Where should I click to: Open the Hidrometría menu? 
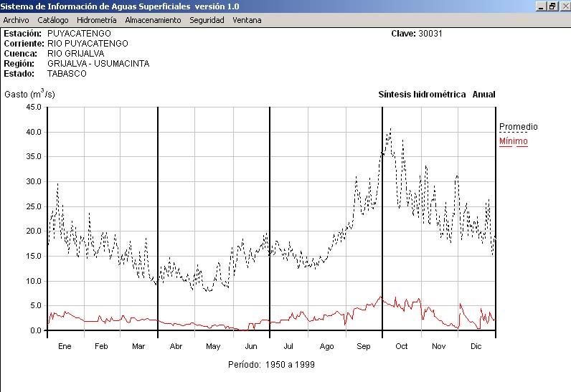[x=96, y=20]
